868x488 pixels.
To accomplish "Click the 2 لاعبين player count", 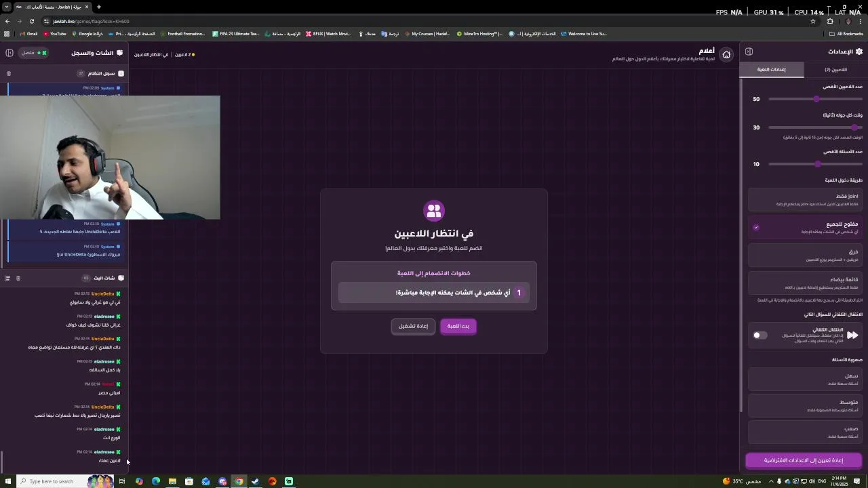I will (x=182, y=54).
